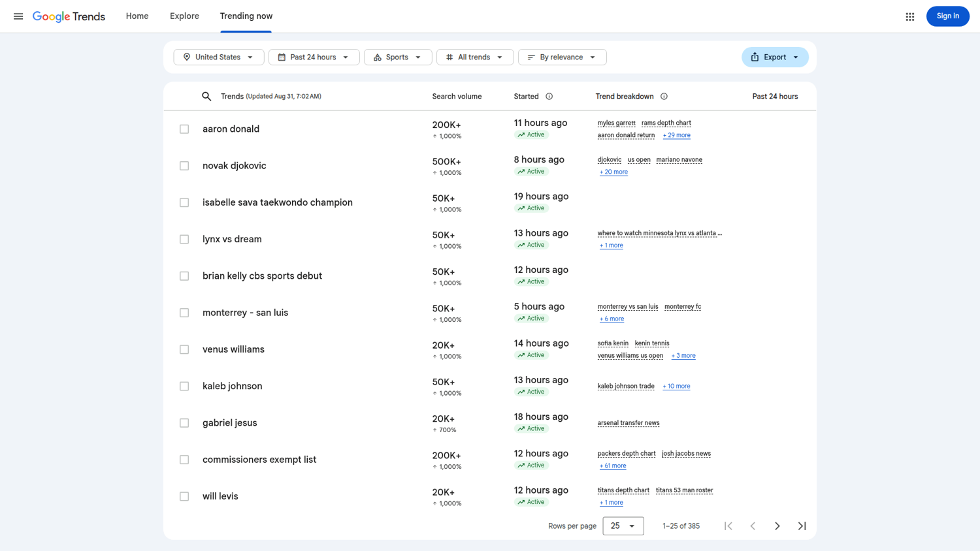
Task: Go to the previous page of results
Action: (x=753, y=526)
